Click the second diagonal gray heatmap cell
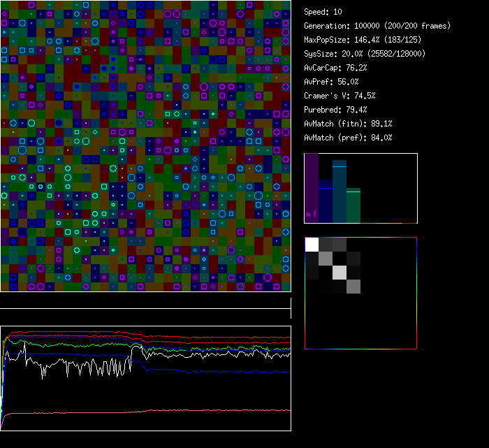The image size is (489, 448). tap(326, 258)
